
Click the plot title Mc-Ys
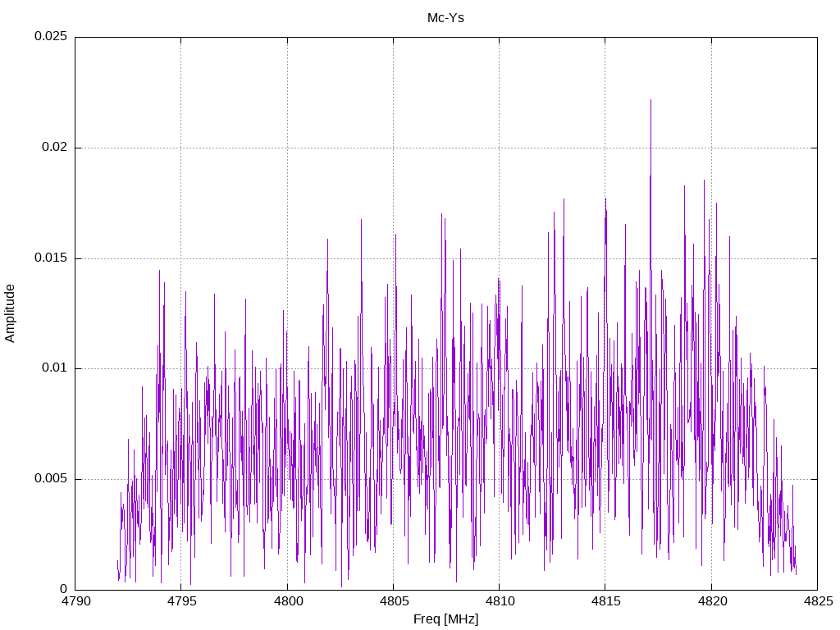point(445,18)
